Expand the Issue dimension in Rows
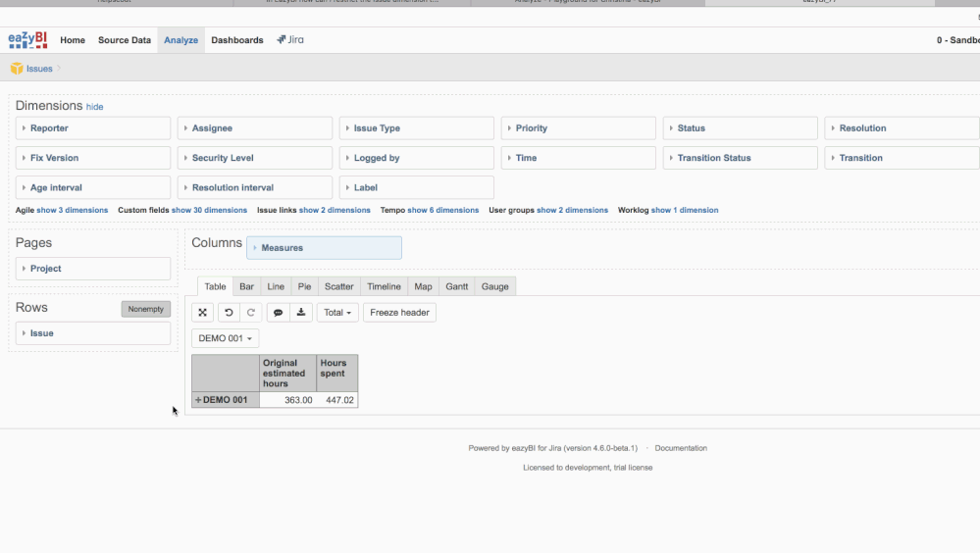Screen dimensions: 980x553 (93, 333)
